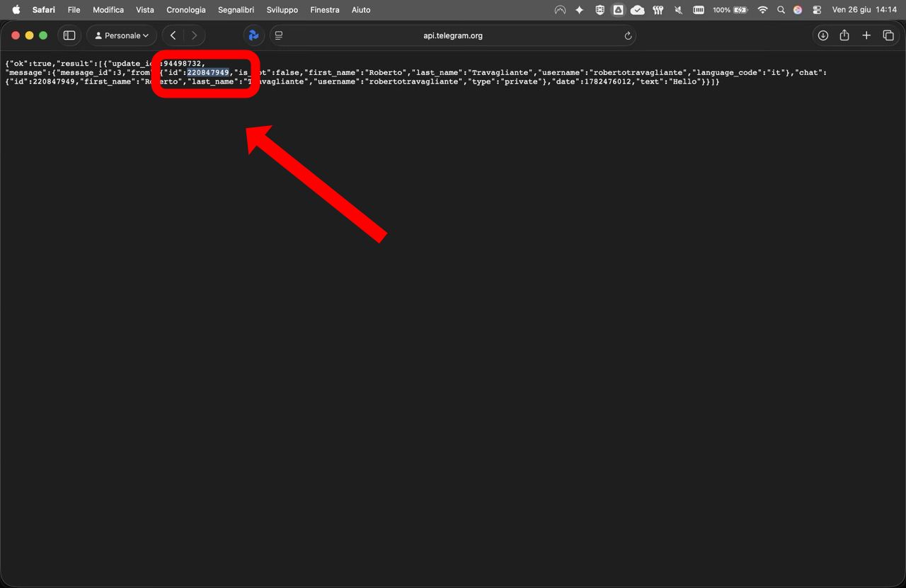This screenshot has width=906, height=588.
Task: Click the "Hello" text value
Action: 685,82
